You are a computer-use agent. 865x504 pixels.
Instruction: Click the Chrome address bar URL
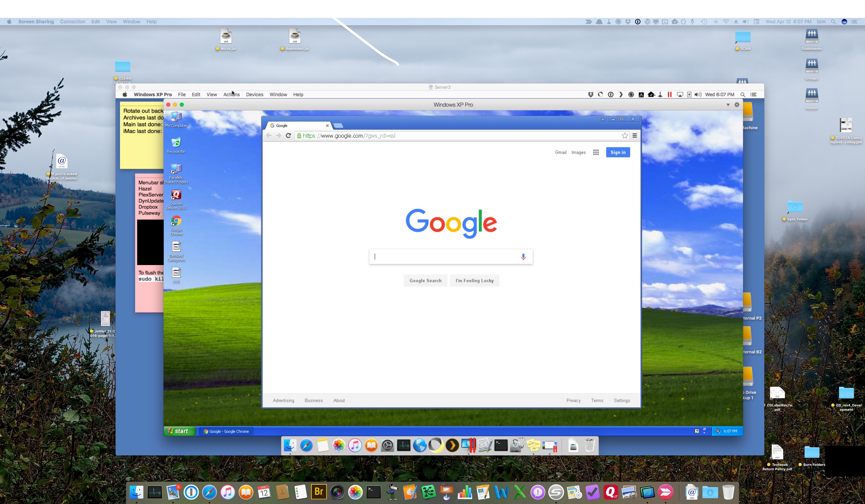click(x=349, y=136)
